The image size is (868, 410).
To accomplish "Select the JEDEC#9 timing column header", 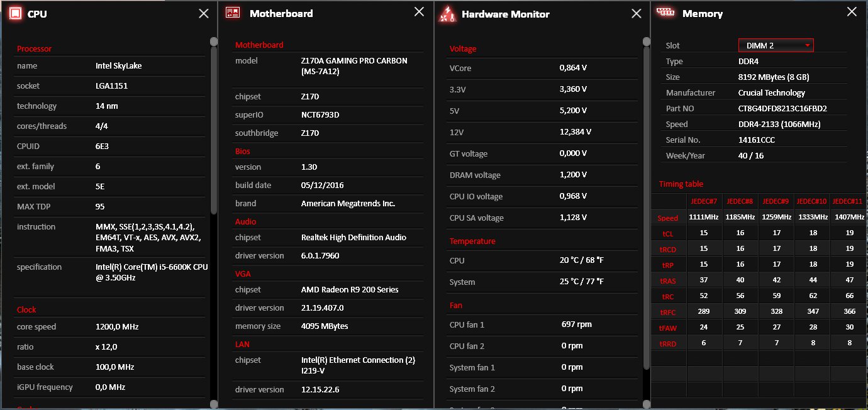I will click(776, 201).
